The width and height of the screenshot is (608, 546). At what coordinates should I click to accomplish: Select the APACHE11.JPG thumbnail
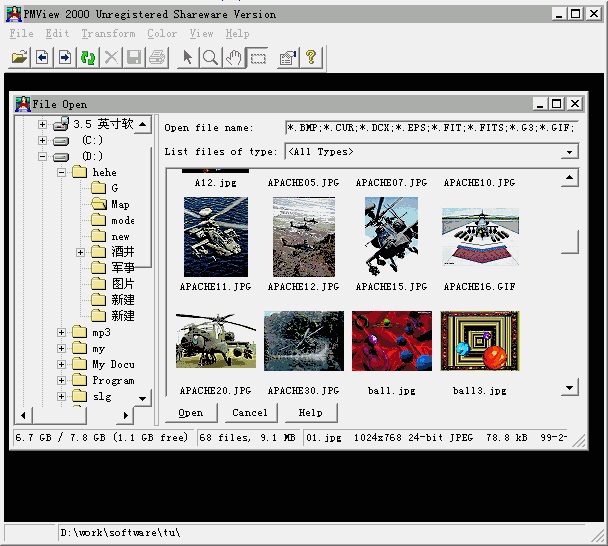(216, 236)
